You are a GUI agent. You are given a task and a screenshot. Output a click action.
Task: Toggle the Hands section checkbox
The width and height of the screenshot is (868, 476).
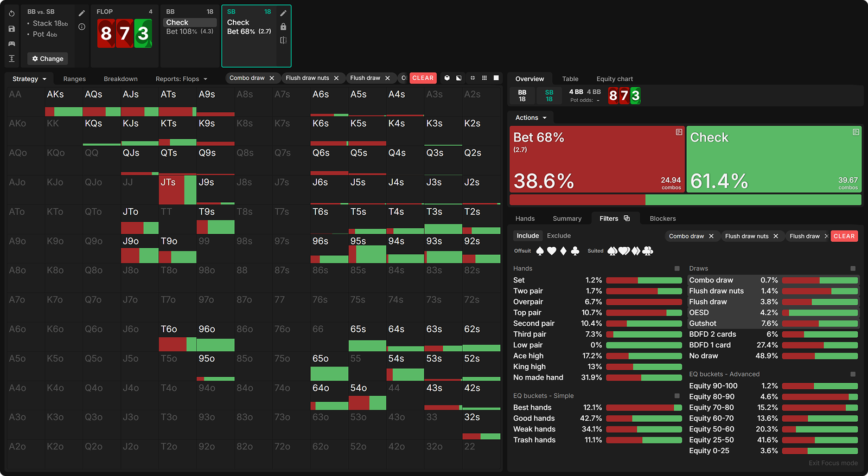point(677,268)
